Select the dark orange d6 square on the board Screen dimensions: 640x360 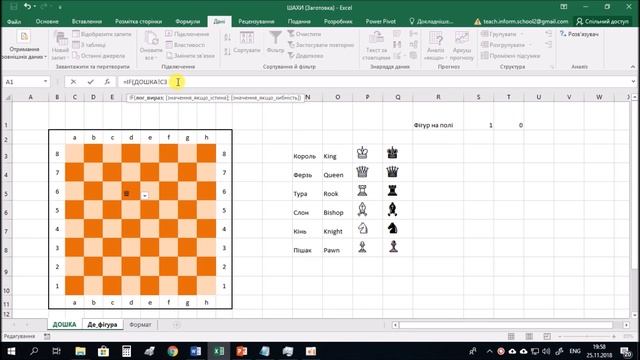(x=131, y=191)
